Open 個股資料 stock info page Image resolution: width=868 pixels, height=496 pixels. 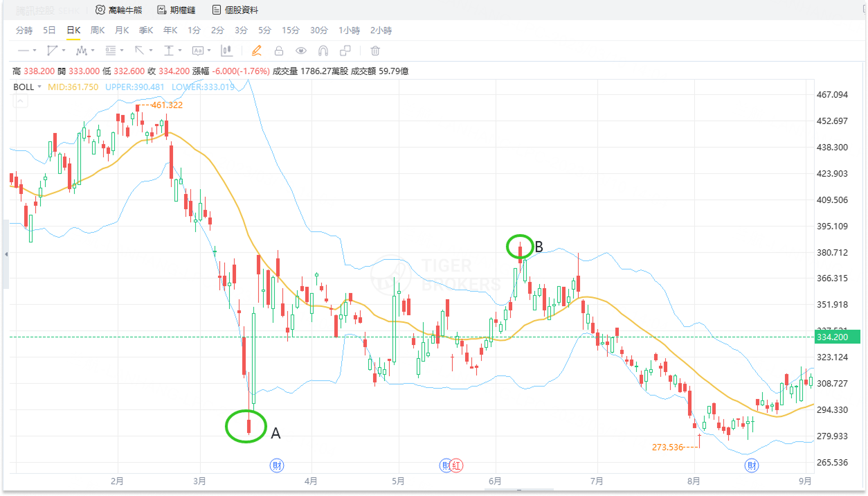point(235,10)
